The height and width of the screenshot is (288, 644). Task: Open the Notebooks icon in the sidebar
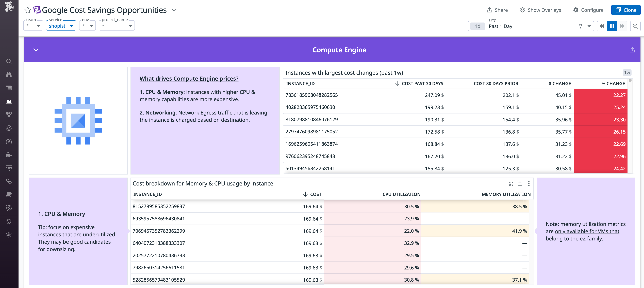(9, 195)
